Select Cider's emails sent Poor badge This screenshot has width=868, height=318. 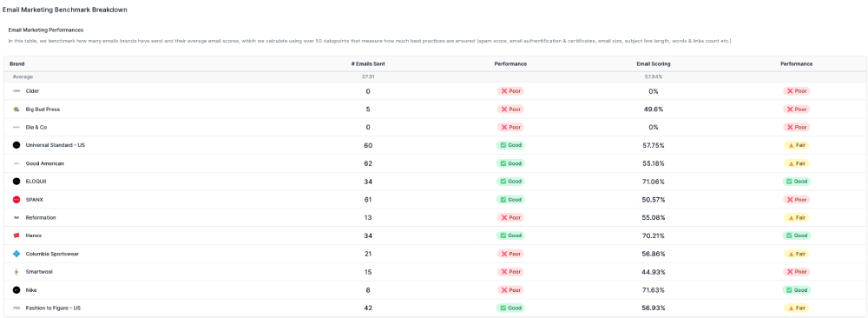point(510,91)
